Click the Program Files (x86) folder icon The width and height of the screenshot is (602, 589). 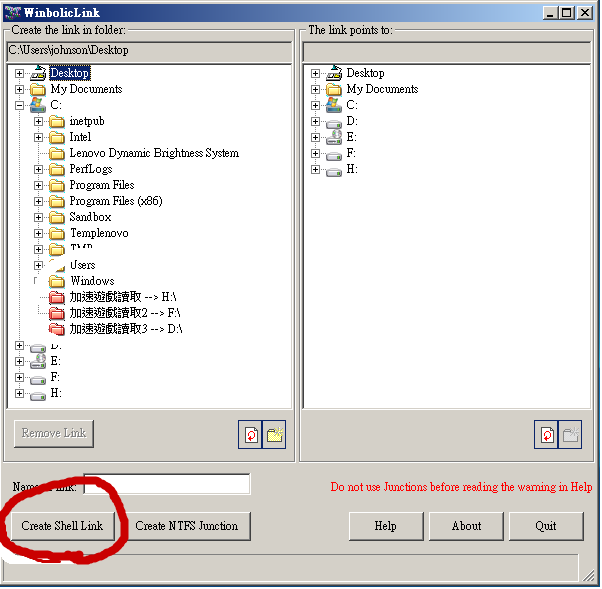pos(57,202)
